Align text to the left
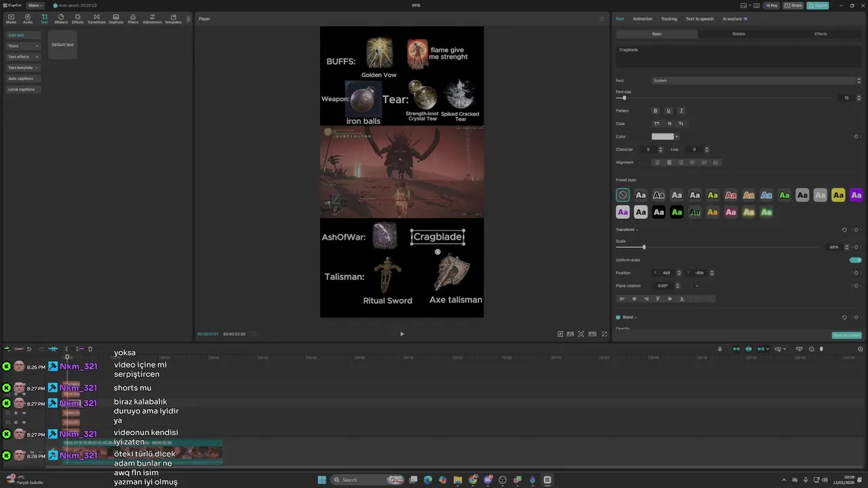Image resolution: width=868 pixels, height=488 pixels. tap(657, 163)
